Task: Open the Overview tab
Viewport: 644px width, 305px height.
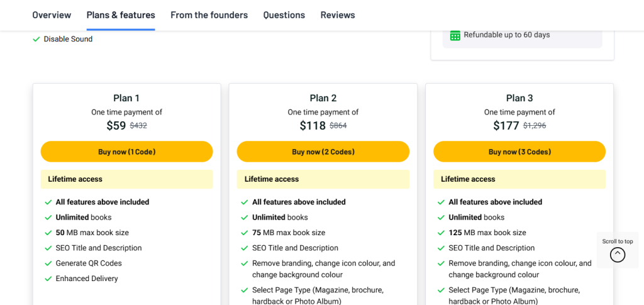Action: point(52,15)
